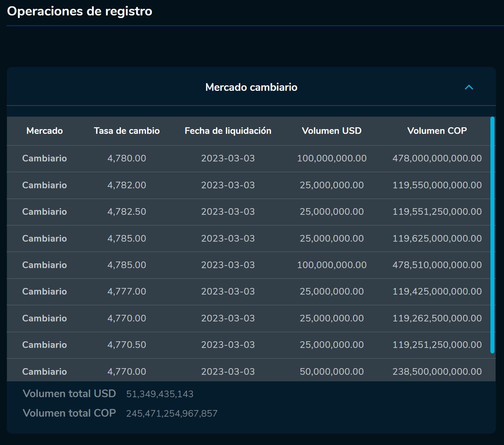Viewport: 504px width, 445px height.
Task: Sort by the Volumen USD column header
Action: click(x=331, y=131)
